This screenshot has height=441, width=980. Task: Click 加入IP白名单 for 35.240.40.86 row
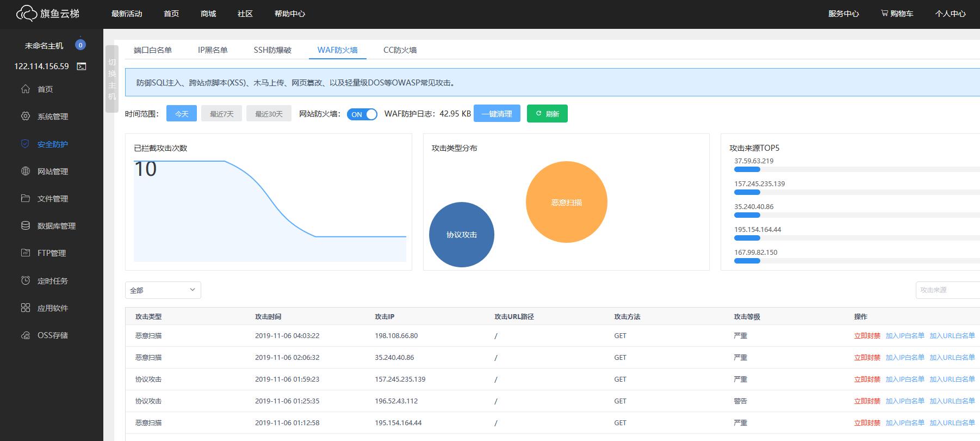point(905,358)
